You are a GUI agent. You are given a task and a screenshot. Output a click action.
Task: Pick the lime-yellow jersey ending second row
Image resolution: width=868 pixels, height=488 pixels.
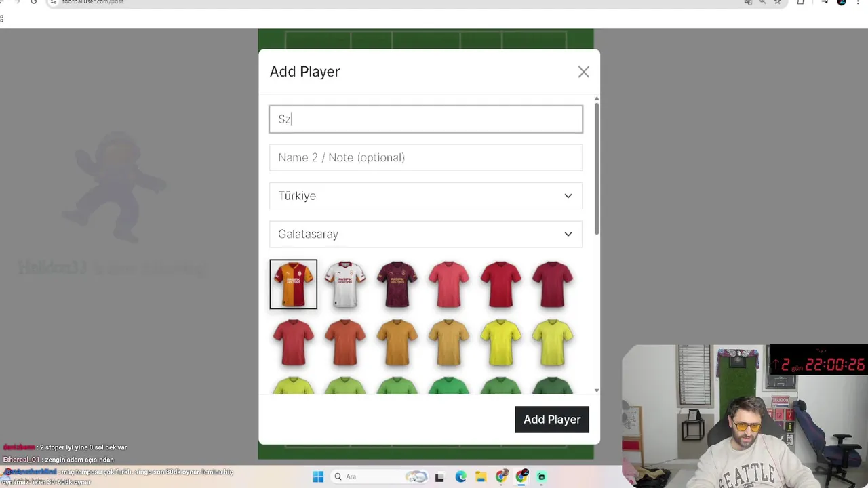click(552, 342)
